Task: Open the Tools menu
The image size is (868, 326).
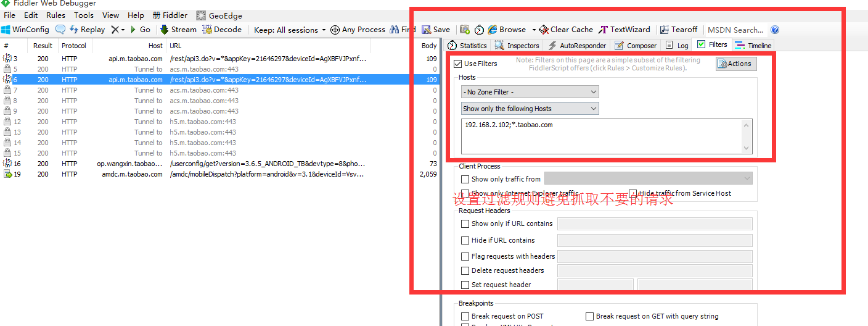Action: pyautogui.click(x=84, y=15)
